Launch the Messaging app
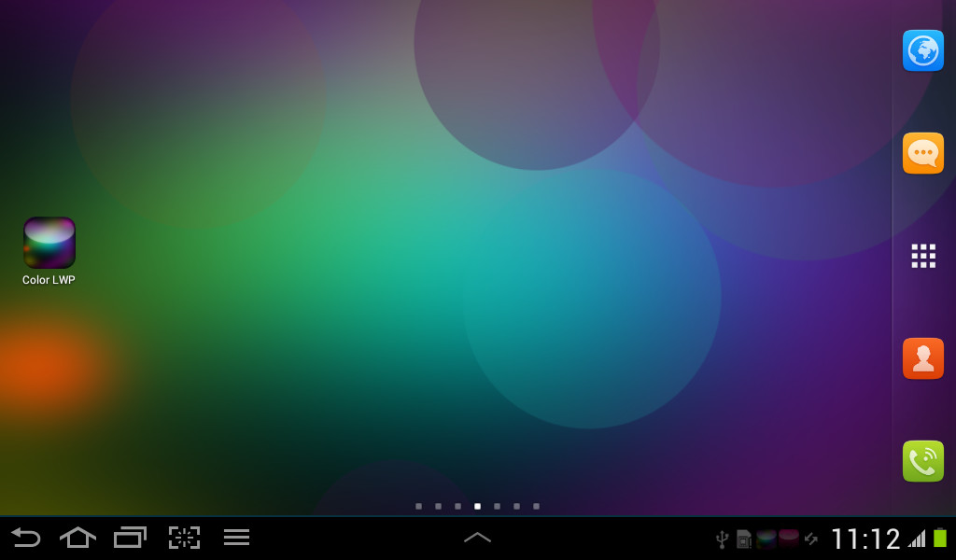 (922, 153)
